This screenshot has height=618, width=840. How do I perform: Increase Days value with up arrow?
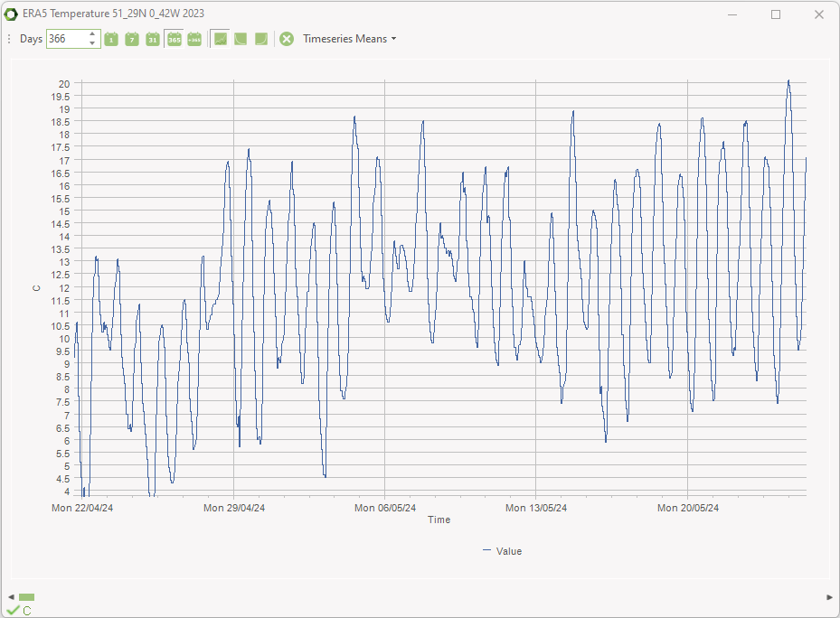(92, 34)
